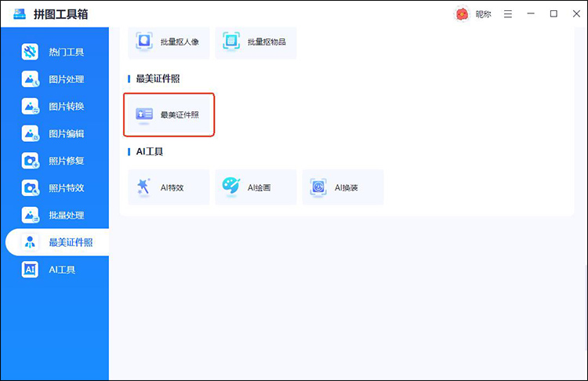Switch to 图片转换 sidebar tab
The width and height of the screenshot is (588, 381).
[55, 106]
